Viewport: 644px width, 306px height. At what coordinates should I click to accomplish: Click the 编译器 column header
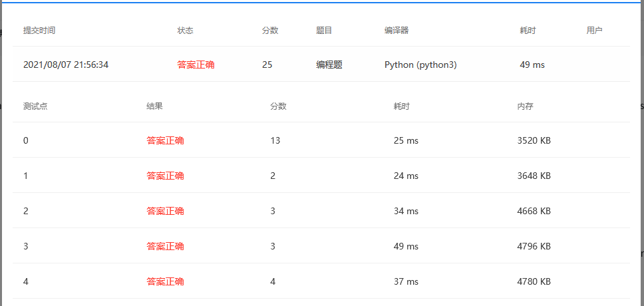[397, 31]
